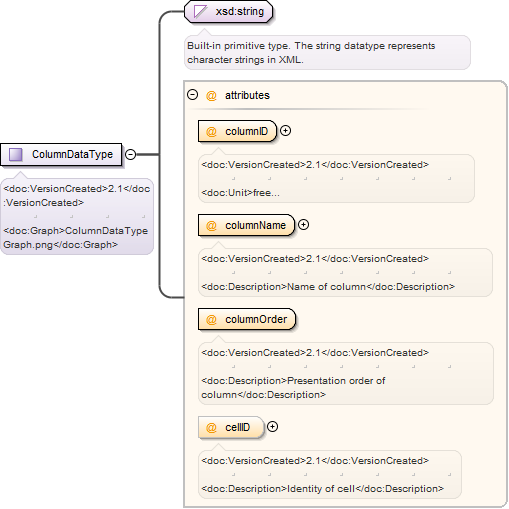Click the ColumnDataTypeGraph.png doc:Graph annotation

click(x=75, y=238)
